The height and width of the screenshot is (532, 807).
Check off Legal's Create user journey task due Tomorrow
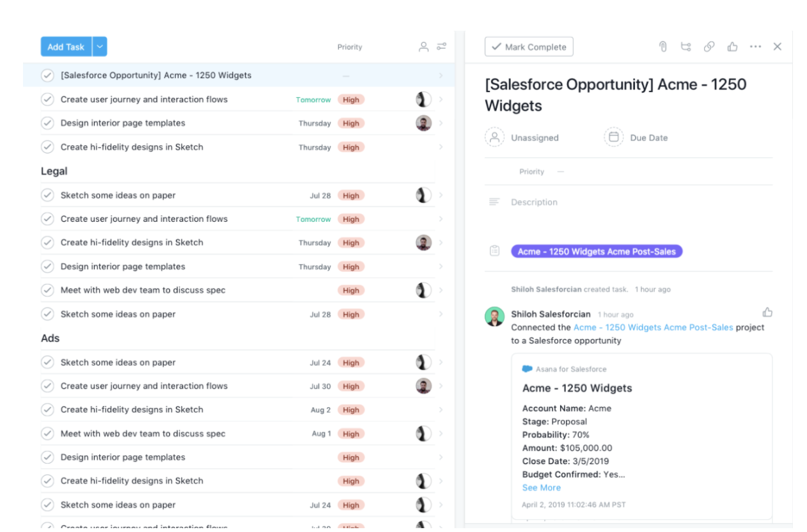[47, 219]
